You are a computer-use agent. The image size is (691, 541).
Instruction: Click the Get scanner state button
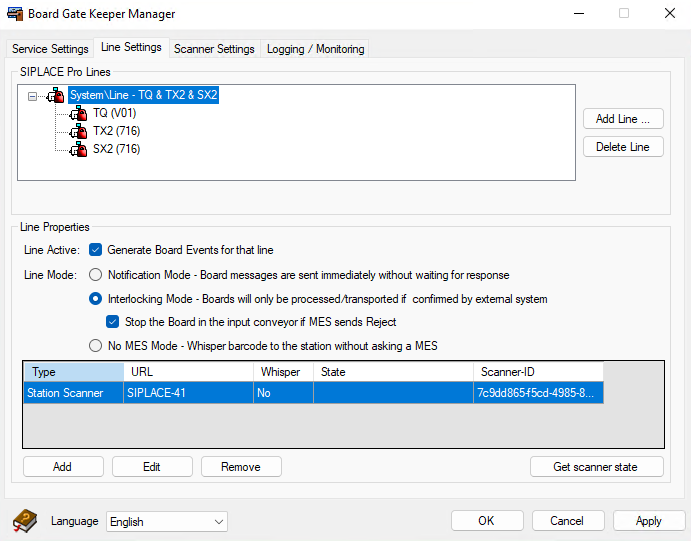(x=597, y=467)
